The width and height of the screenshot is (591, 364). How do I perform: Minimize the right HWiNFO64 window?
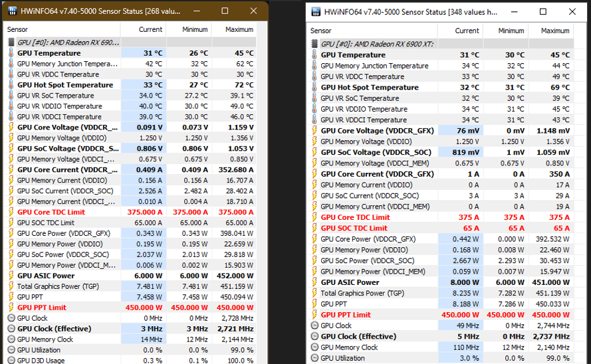pos(514,12)
